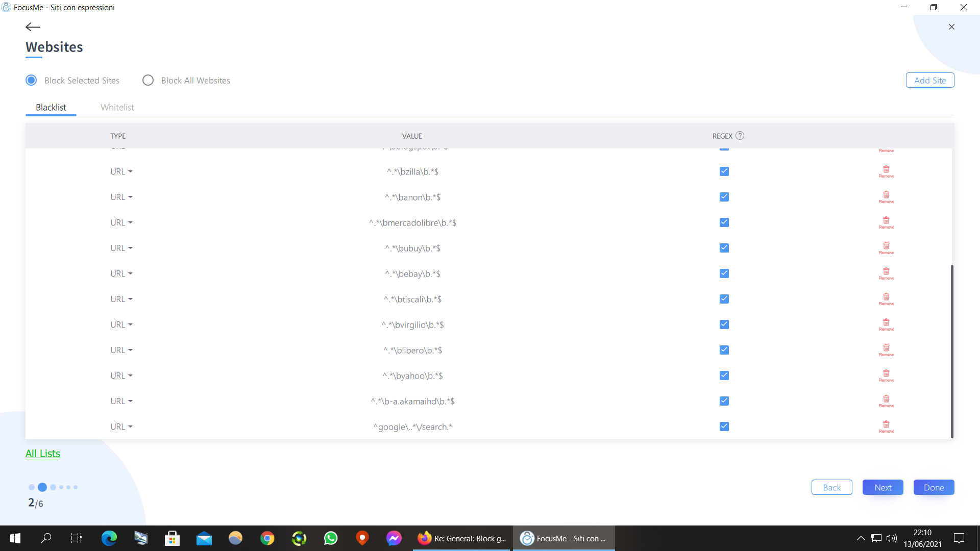Open Task View in the taskbar
This screenshot has width=980, height=551.
77,538
